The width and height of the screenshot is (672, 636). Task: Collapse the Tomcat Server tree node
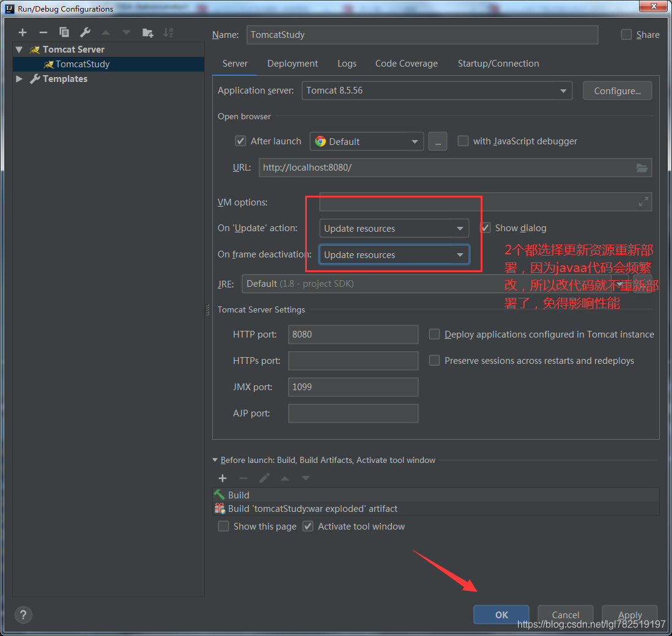click(19, 50)
